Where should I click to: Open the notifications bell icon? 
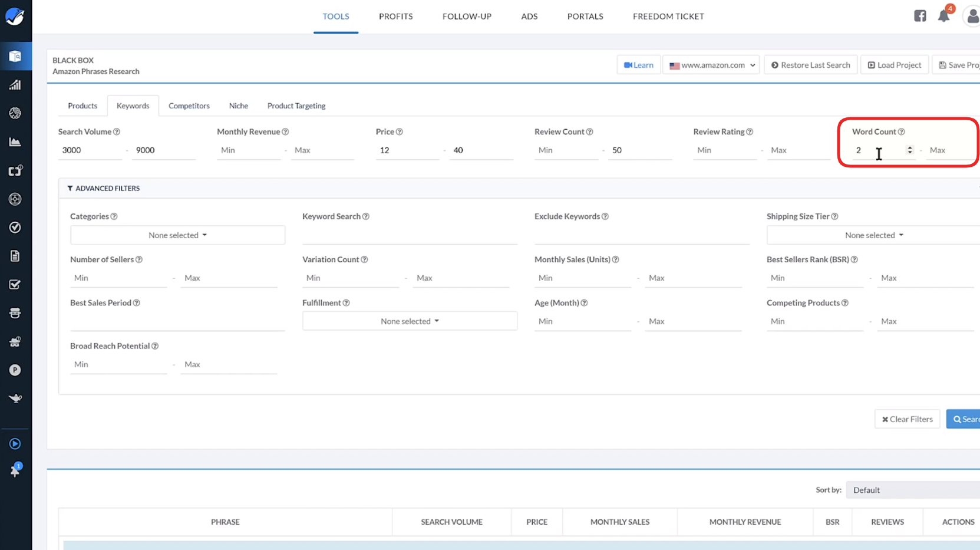pyautogui.click(x=944, y=16)
